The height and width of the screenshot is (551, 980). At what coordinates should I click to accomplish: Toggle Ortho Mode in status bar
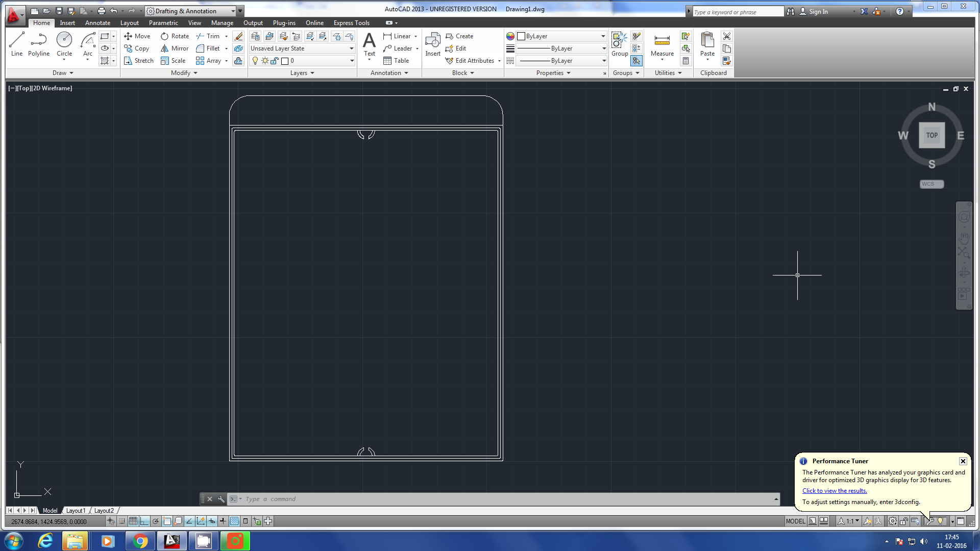144,521
